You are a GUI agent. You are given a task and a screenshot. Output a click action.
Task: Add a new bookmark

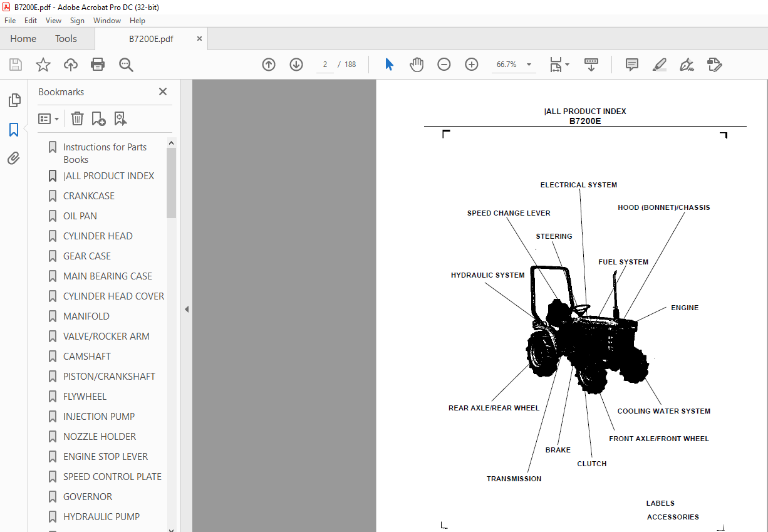pyautogui.click(x=98, y=118)
